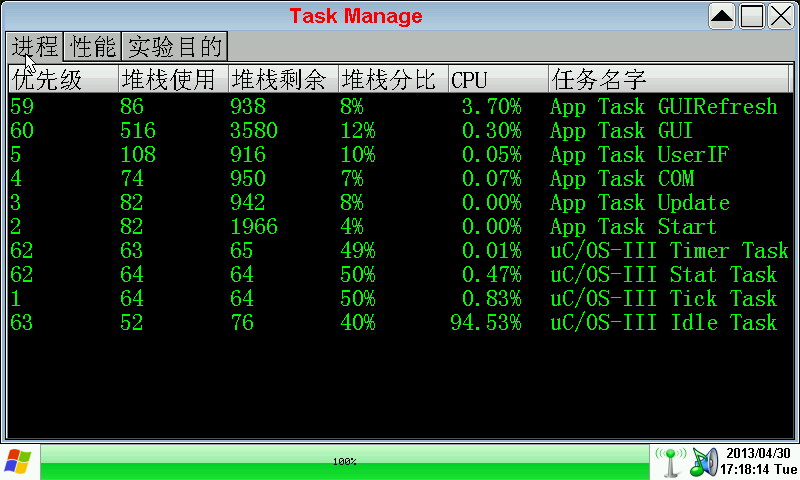Click the 516 stack used value
This screenshot has width=800, height=480.
(138, 131)
